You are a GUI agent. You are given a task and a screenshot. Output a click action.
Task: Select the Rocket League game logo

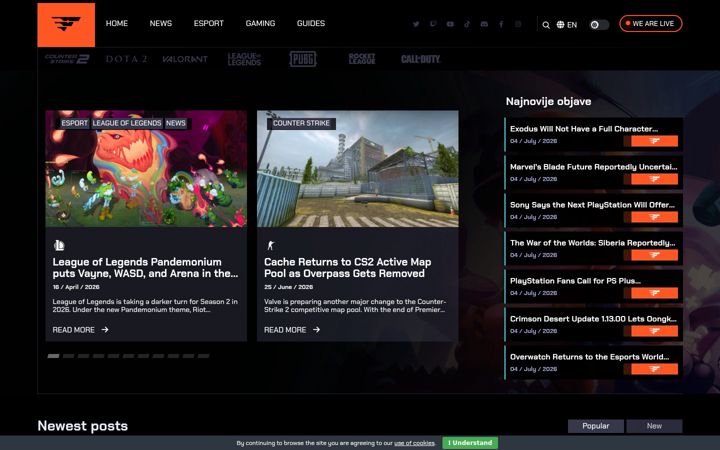(x=362, y=59)
